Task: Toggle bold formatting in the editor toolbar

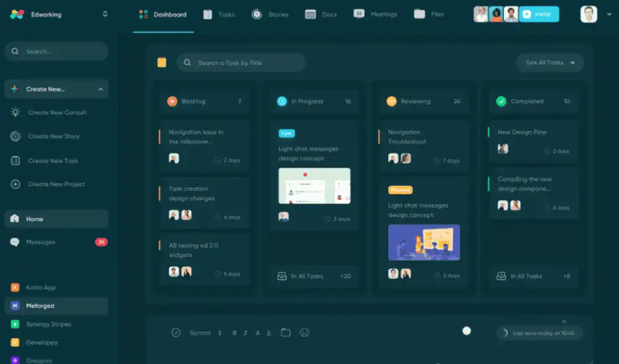Action: click(x=235, y=333)
